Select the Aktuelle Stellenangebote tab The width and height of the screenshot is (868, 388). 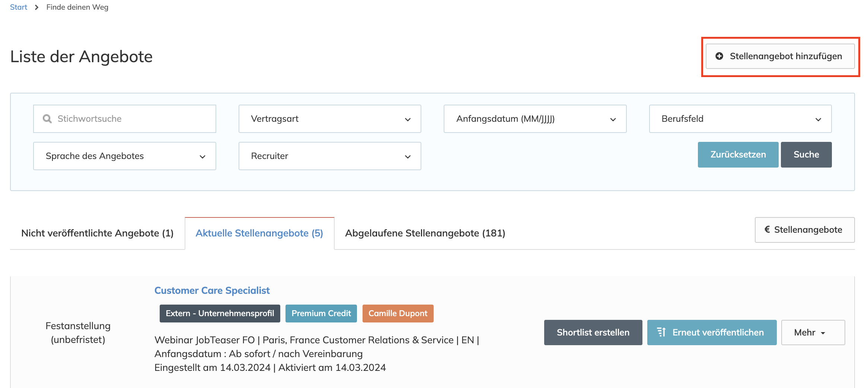click(259, 233)
